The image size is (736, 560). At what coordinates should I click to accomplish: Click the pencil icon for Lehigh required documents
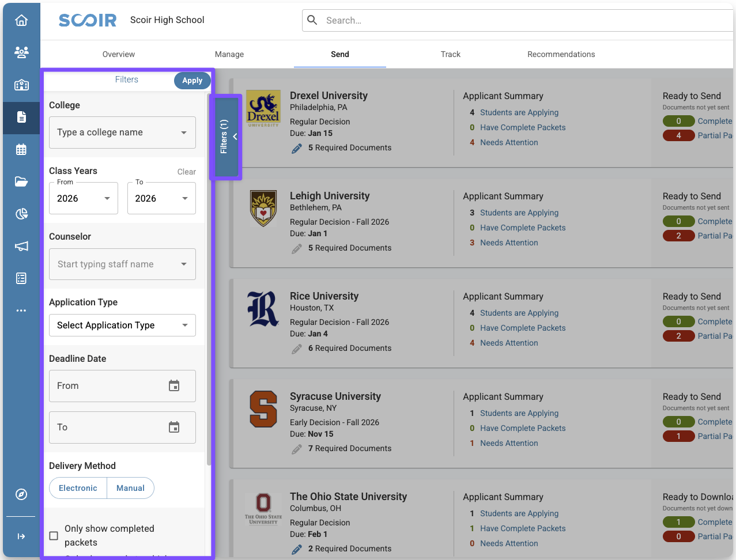[x=297, y=248]
